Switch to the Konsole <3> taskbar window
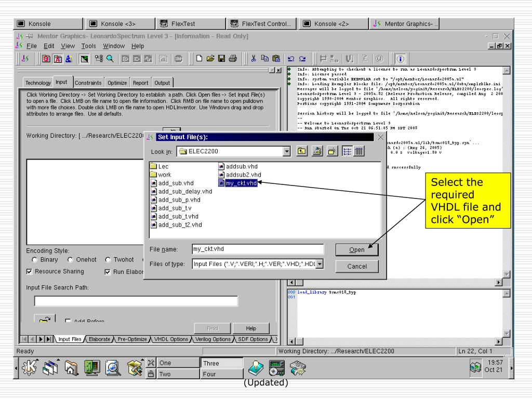The height and width of the screenshot is (399, 532). point(119,24)
